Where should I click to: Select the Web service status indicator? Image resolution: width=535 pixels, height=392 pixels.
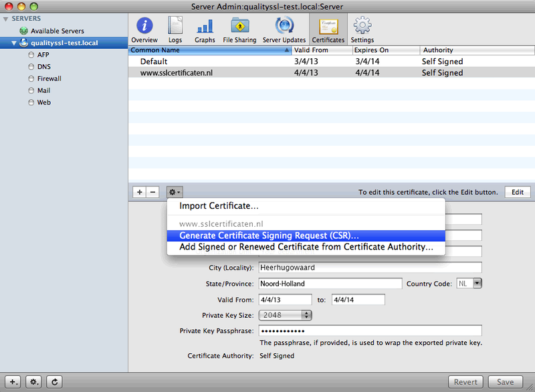point(31,102)
